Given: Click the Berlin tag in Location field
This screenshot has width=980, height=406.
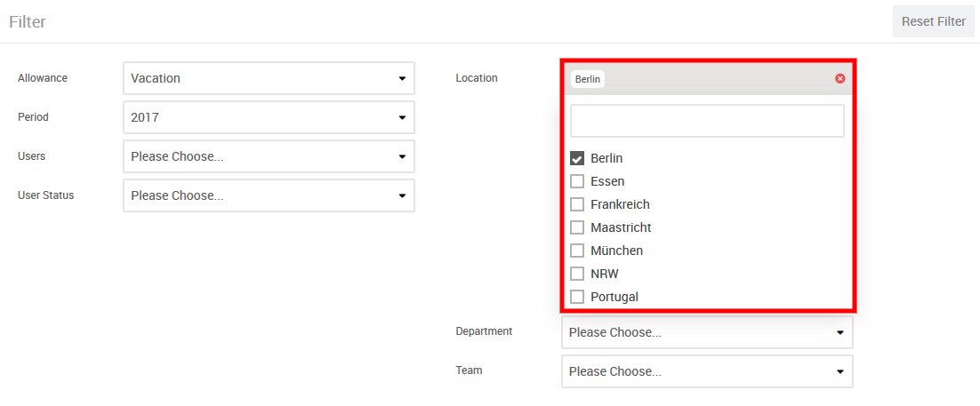Looking at the screenshot, I should [588, 79].
